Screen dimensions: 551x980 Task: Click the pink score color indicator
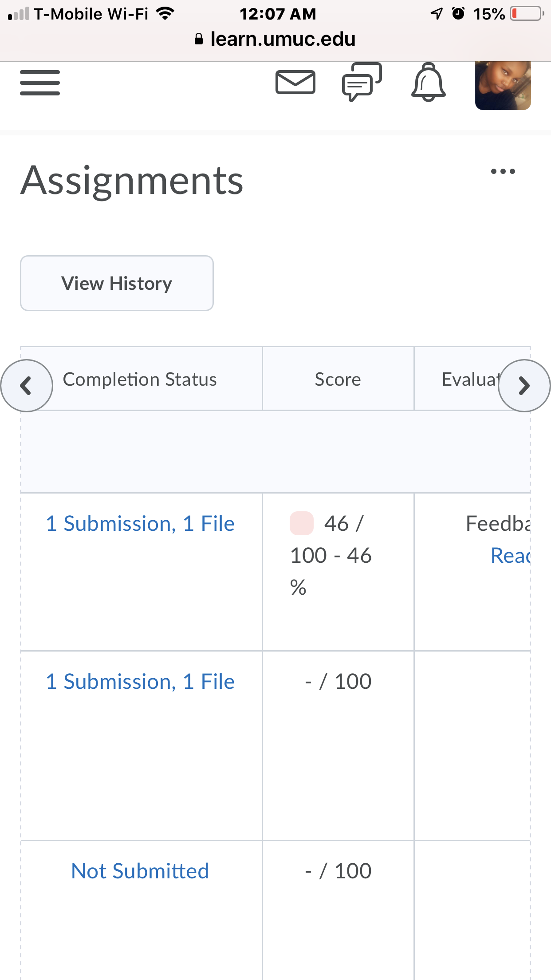click(302, 523)
